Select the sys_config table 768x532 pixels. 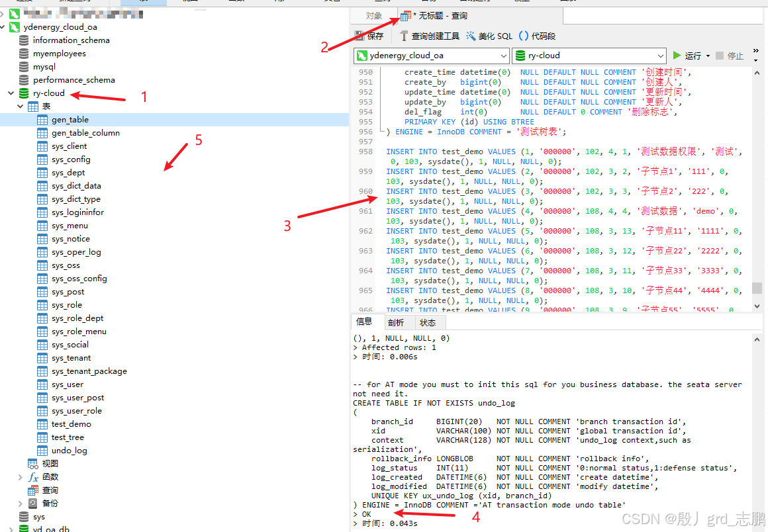tap(71, 159)
